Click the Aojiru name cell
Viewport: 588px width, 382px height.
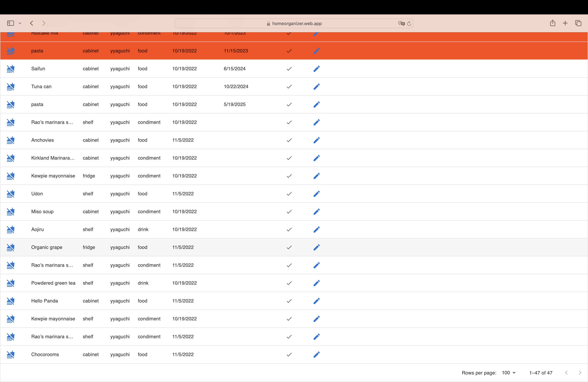pyautogui.click(x=37, y=229)
